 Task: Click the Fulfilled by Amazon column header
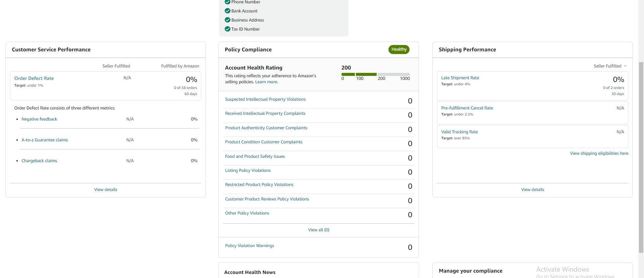click(180, 66)
